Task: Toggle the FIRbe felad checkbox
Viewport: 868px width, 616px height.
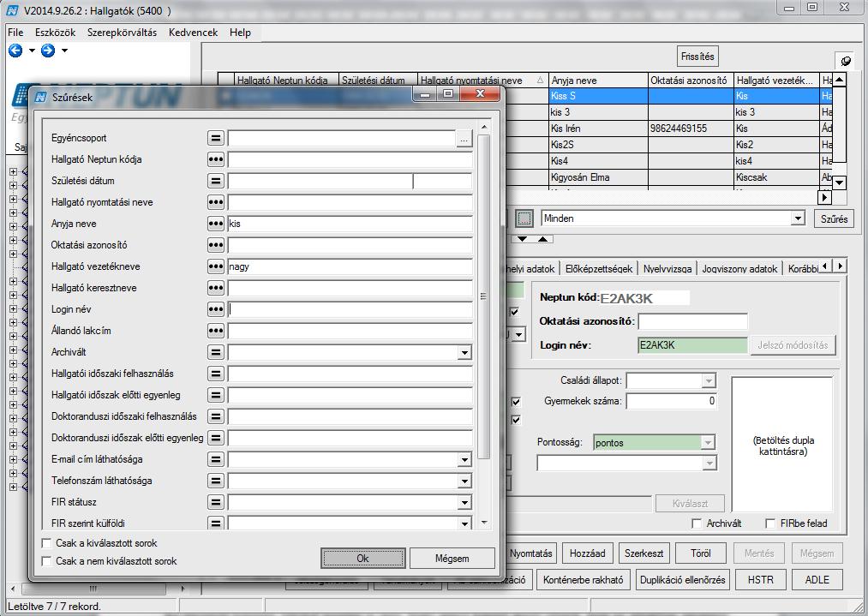Action: coord(770,523)
